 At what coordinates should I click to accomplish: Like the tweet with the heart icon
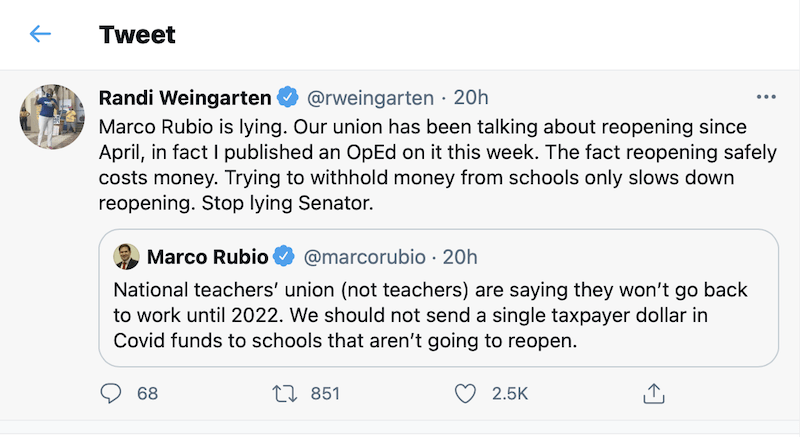[465, 393]
